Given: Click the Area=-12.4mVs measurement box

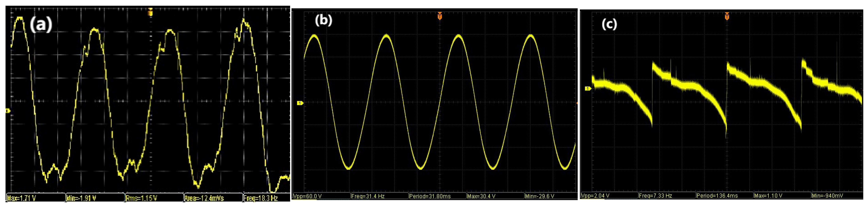Looking at the screenshot, I should [x=213, y=198].
